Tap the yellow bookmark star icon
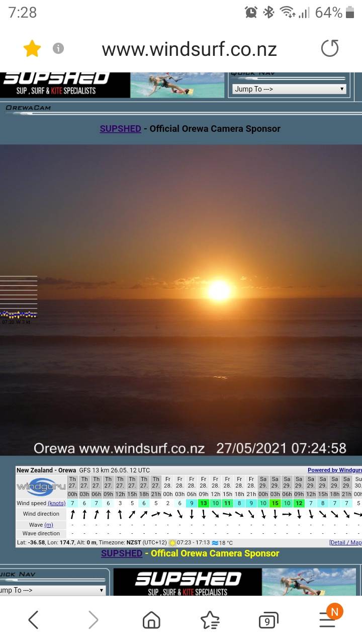The height and width of the screenshot is (644, 362). pyautogui.click(x=32, y=49)
